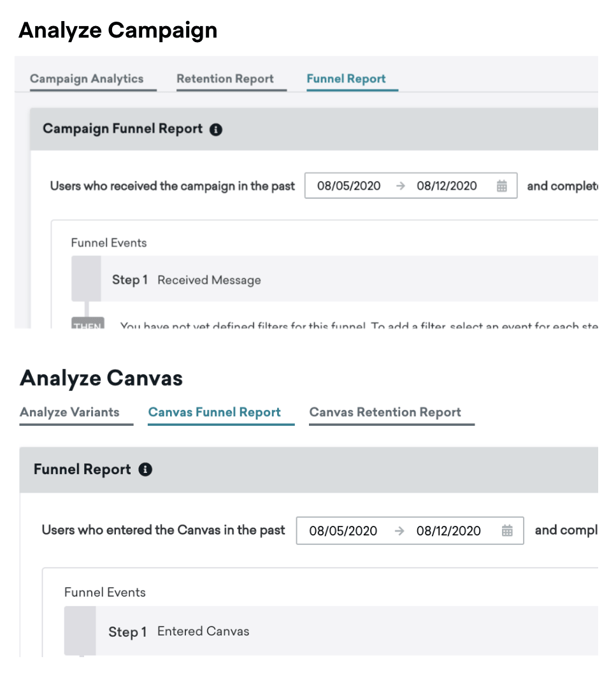Image resolution: width=616 pixels, height=682 pixels.
Task: Edit the Canvas start date 08/05/2020
Action: point(343,531)
